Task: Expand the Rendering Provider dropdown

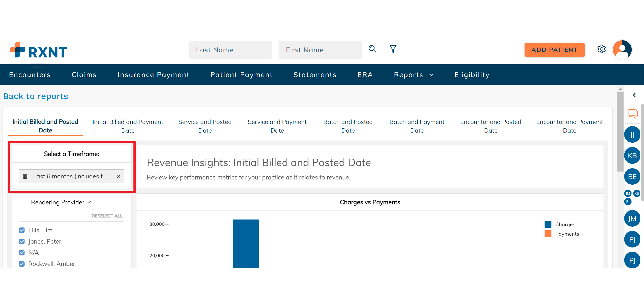Action: 61,202
